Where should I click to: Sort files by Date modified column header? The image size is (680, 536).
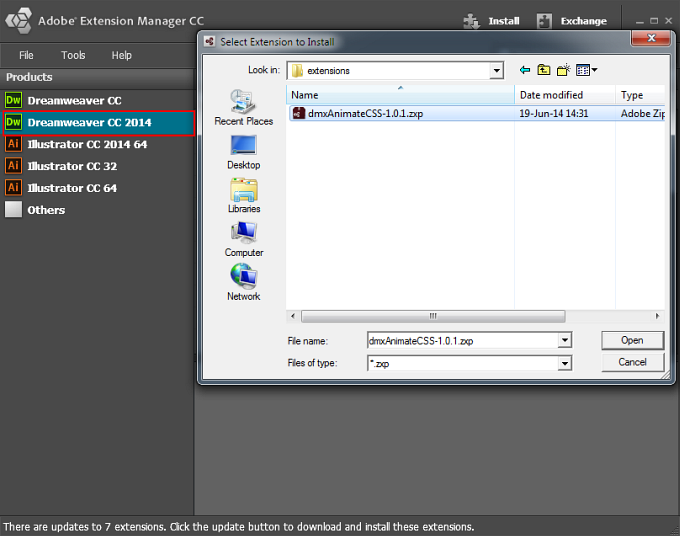(565, 95)
